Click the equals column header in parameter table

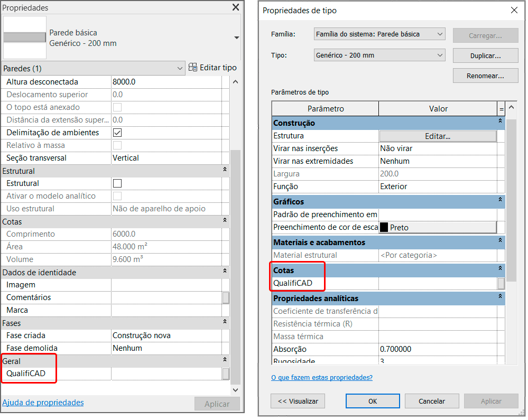pyautogui.click(x=501, y=109)
